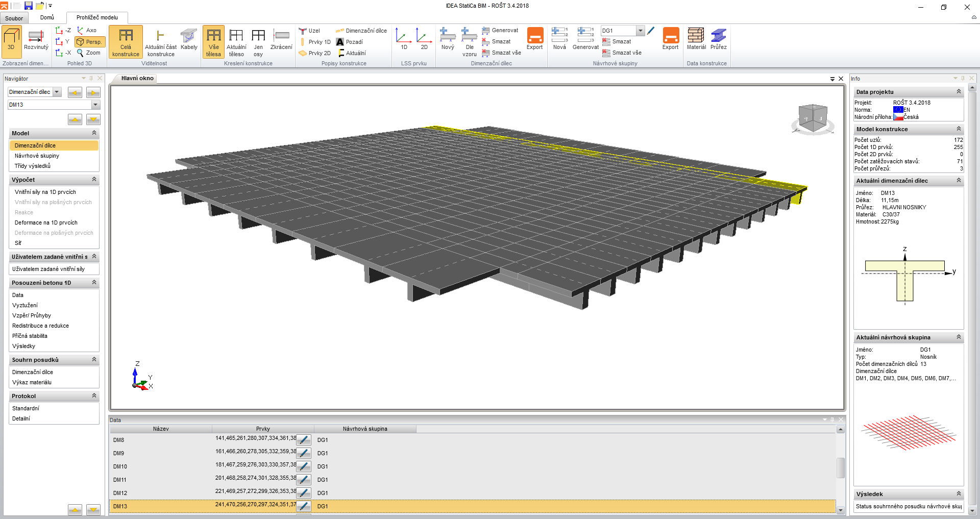Screen dimensions: 980x519
Task: Open Materiál in Data konstrukce group
Action: (696, 38)
